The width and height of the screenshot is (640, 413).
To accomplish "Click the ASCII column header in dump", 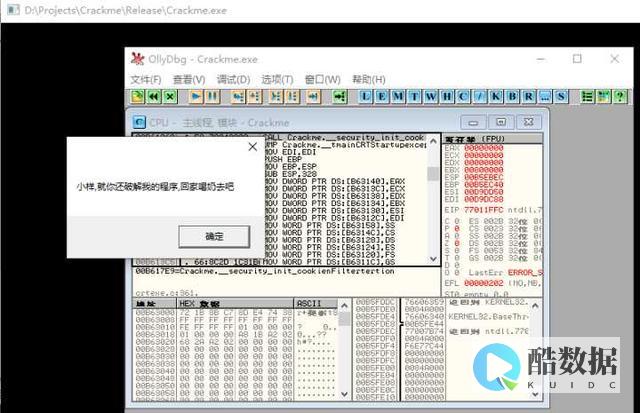I will (x=315, y=304).
